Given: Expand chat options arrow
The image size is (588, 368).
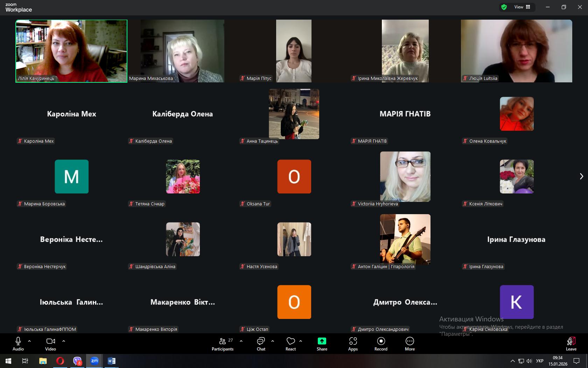Looking at the screenshot, I should pos(273,341).
